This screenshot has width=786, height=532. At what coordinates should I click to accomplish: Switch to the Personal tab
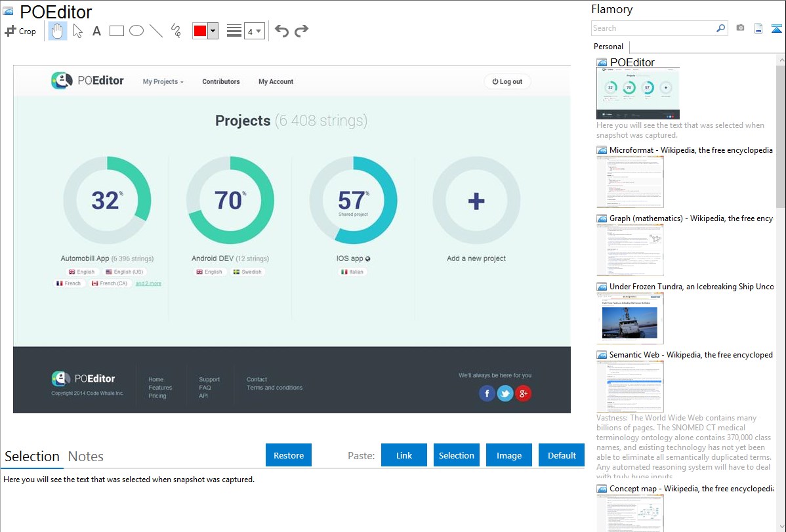[609, 47]
